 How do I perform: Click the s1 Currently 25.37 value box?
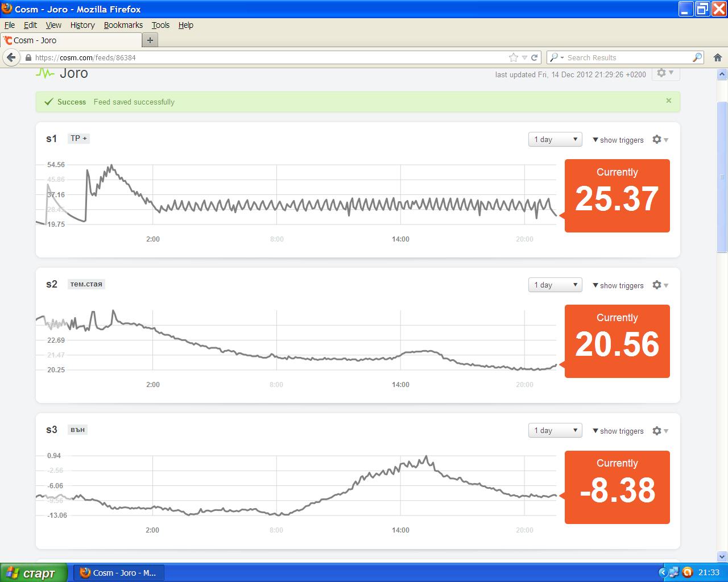coord(617,196)
